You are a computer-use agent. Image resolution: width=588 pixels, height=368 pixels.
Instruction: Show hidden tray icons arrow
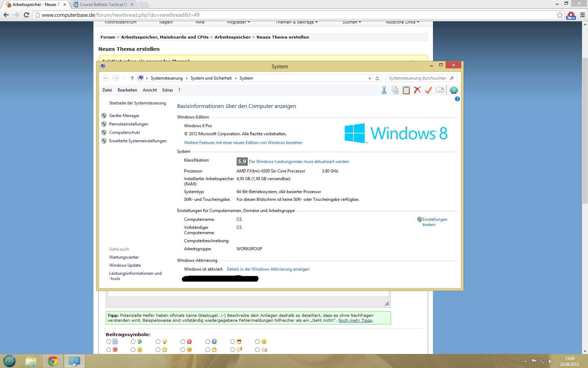click(x=525, y=361)
